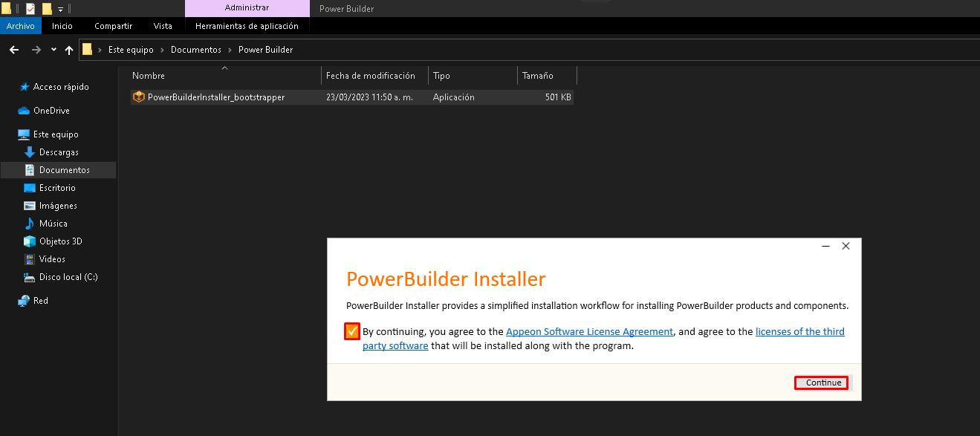Screen dimensions: 980x436
Task: Click the PowerBuilderInstaller_bootstrapper application icon
Action: 138,97
